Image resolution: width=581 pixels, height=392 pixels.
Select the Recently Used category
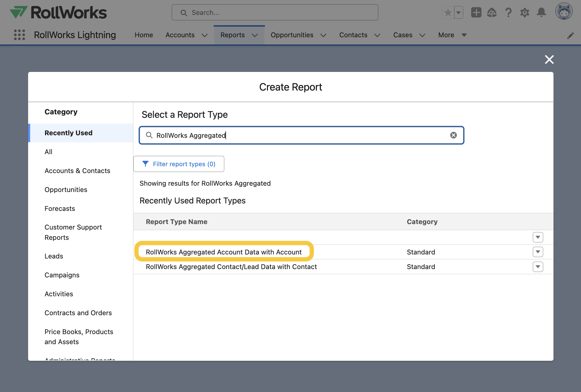point(81,133)
